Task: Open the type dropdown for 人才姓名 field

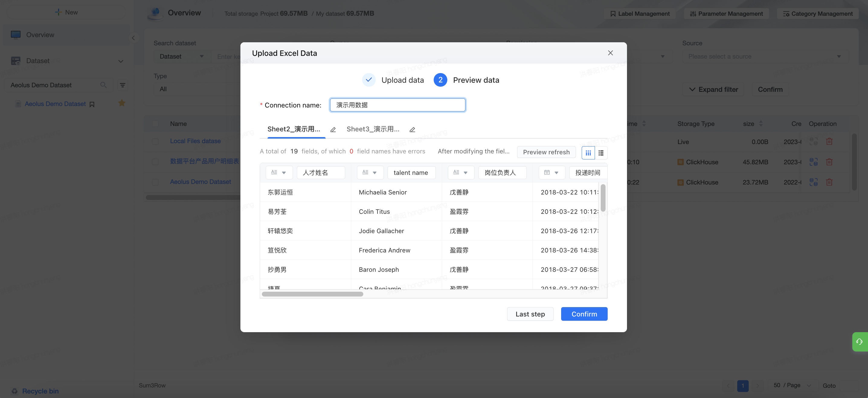Action: point(279,172)
